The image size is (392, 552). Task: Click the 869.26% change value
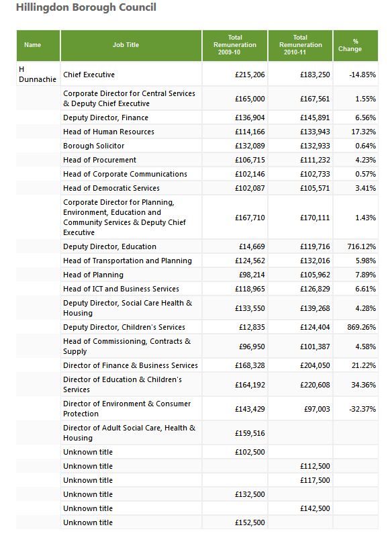click(x=361, y=327)
